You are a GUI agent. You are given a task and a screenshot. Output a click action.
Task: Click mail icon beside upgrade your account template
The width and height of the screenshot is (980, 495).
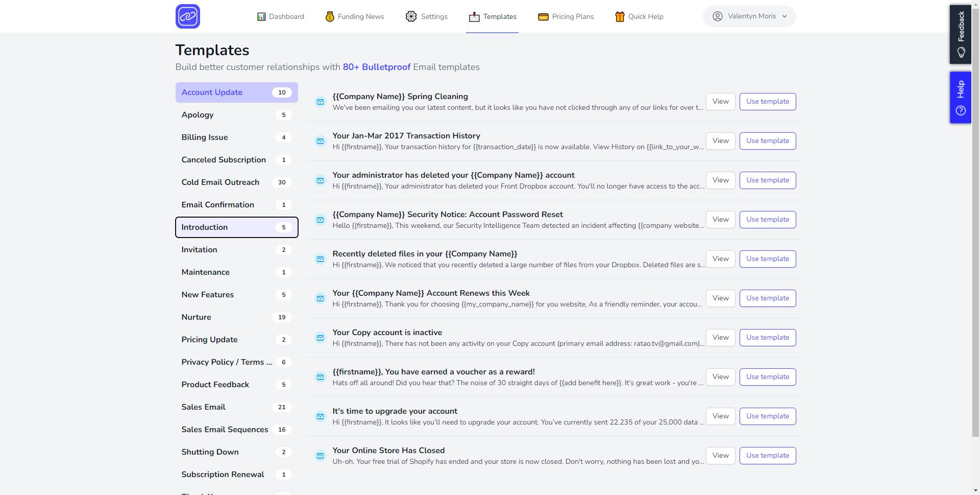pyautogui.click(x=320, y=416)
